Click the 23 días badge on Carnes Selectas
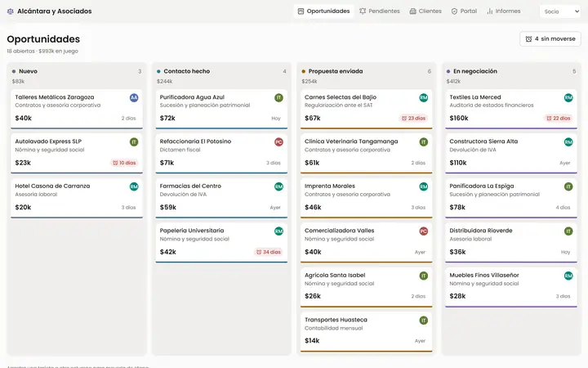The height and width of the screenshot is (368, 588). 413,119
